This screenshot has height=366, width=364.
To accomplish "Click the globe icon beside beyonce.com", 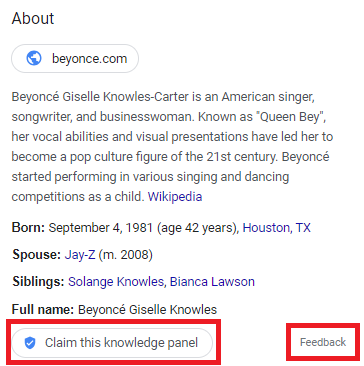I will click(34, 59).
